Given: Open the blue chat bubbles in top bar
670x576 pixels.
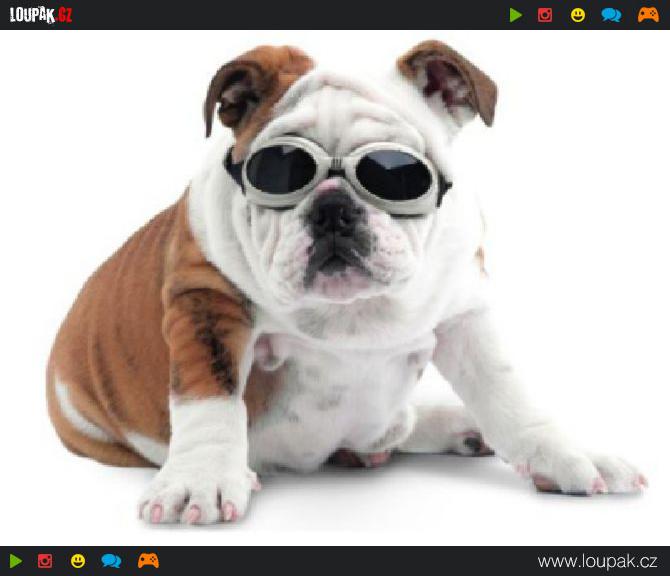Looking at the screenshot, I should click(611, 15).
